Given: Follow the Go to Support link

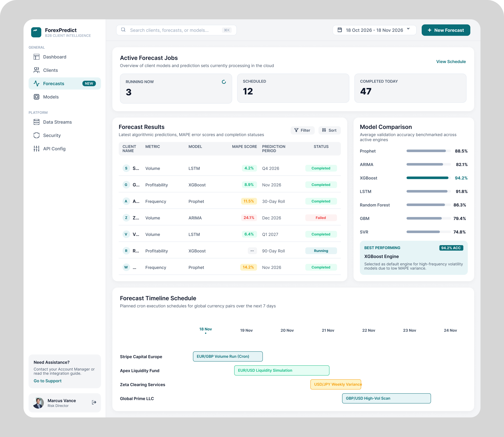Looking at the screenshot, I should (x=47, y=381).
